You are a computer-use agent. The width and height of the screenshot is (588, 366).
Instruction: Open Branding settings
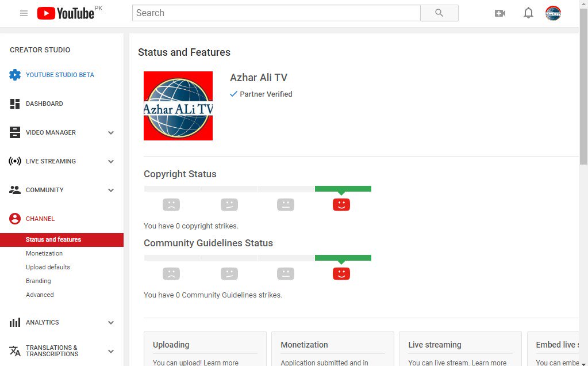click(x=39, y=281)
